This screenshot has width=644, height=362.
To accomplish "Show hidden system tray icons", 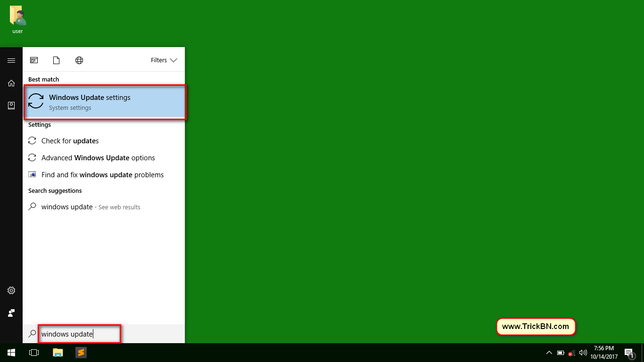I will 549,353.
